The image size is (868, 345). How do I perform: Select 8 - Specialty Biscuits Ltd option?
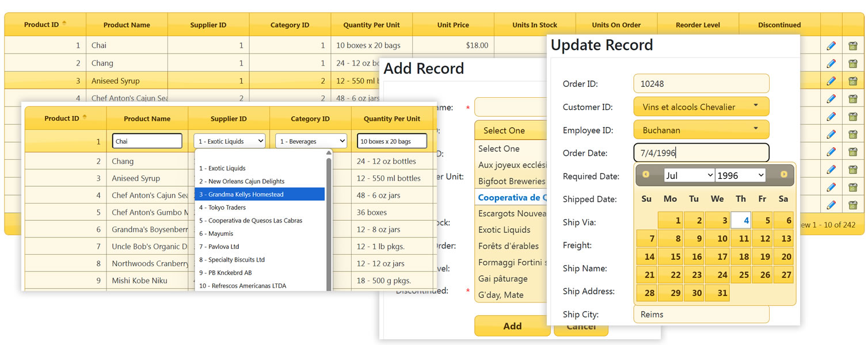[x=260, y=260]
